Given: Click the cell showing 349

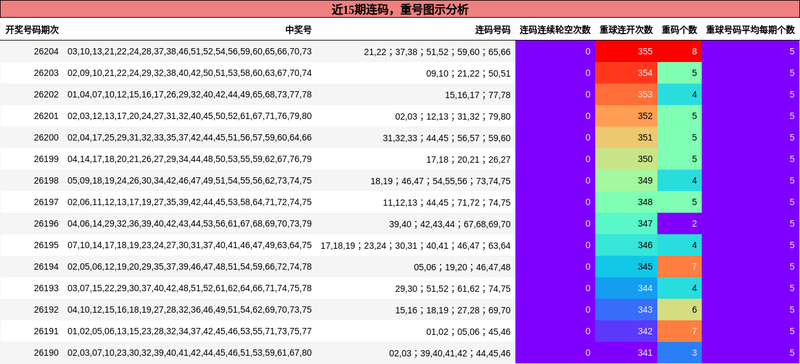Looking at the screenshot, I should tap(627, 181).
